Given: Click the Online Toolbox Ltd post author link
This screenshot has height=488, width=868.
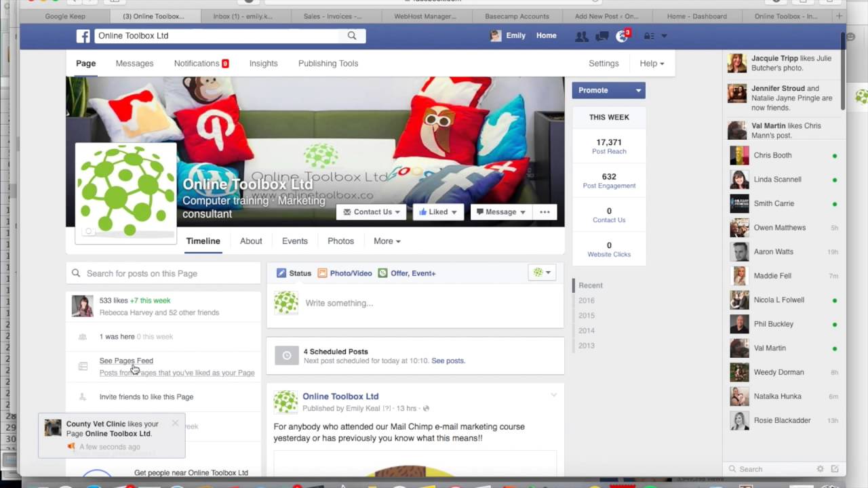Looking at the screenshot, I should 340,396.
